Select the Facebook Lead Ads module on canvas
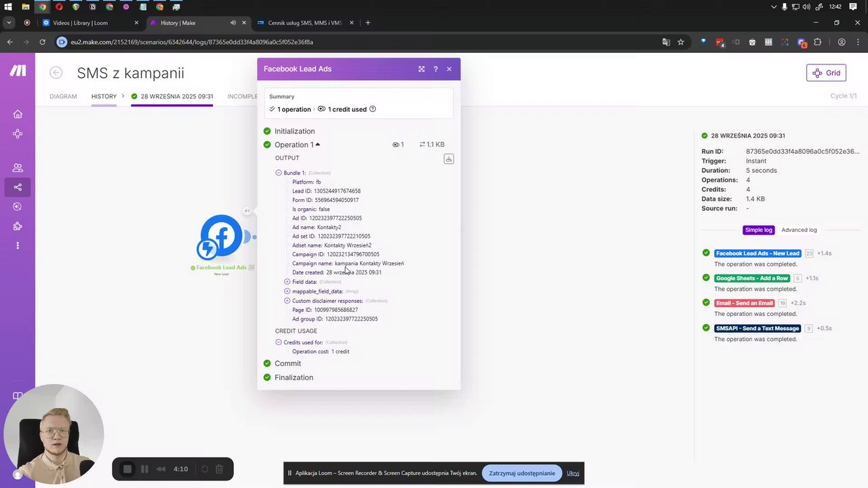Screen dimensions: 868x488 point(221,237)
